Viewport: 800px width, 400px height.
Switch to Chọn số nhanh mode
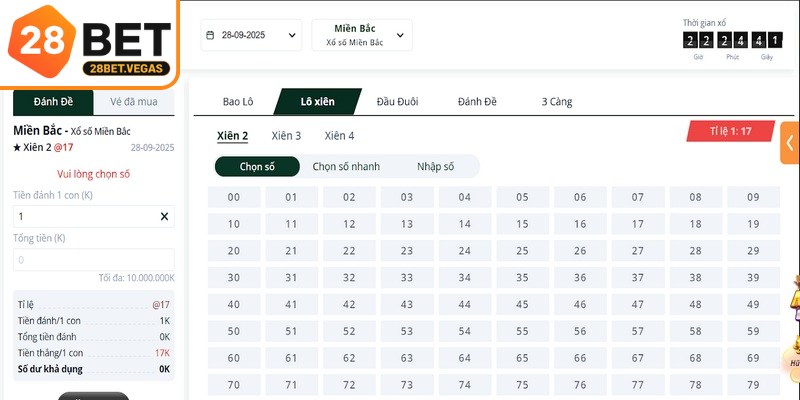[x=346, y=167]
